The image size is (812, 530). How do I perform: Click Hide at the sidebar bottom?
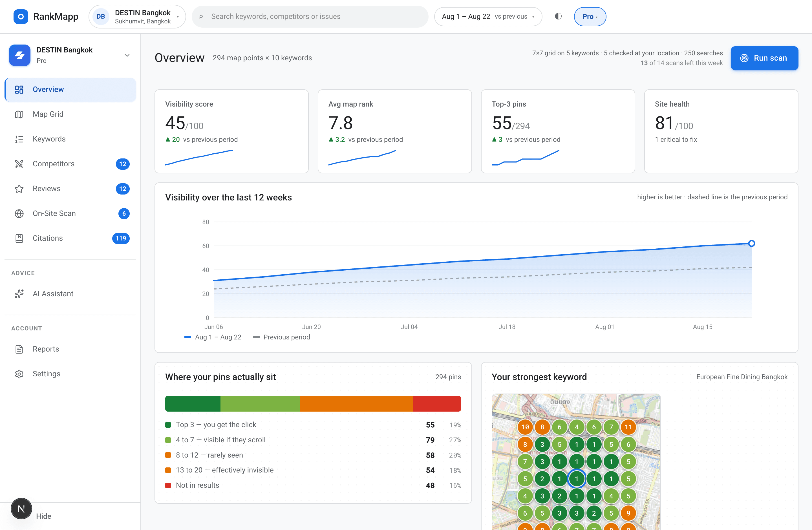[x=44, y=516]
